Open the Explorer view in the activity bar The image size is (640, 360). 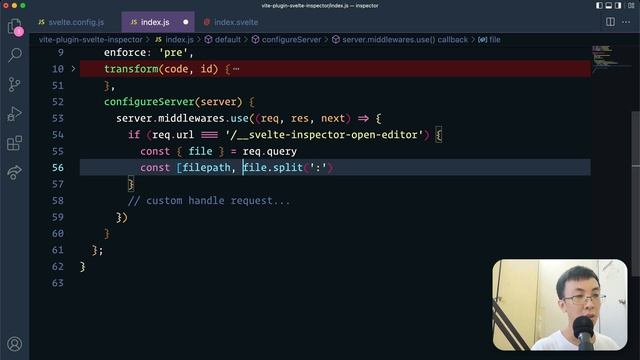[x=15, y=26]
